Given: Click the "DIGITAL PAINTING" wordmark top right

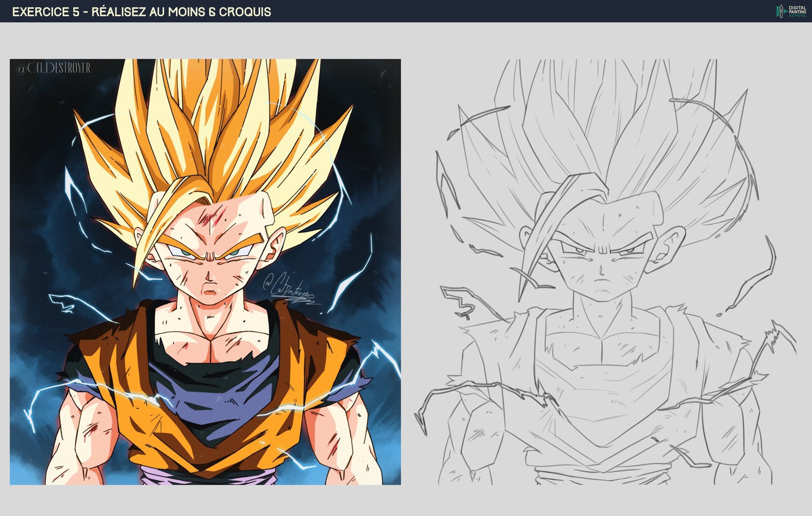Looking at the screenshot, I should [797, 9].
